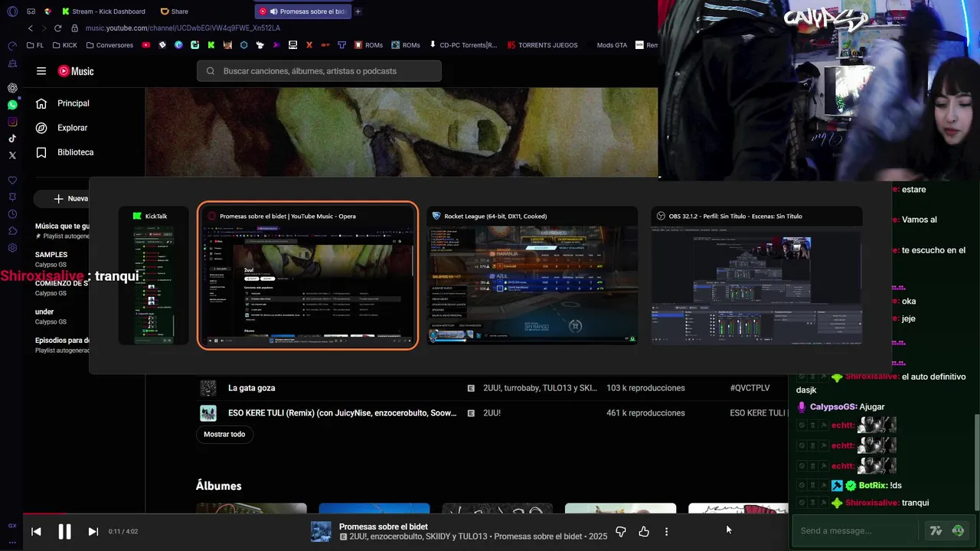The image size is (980, 551).
Task: Switch to KickTalk window thumbnail
Action: [x=153, y=275]
